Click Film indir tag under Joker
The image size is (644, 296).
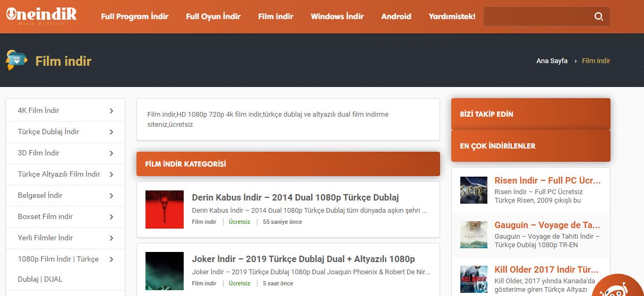click(x=204, y=283)
